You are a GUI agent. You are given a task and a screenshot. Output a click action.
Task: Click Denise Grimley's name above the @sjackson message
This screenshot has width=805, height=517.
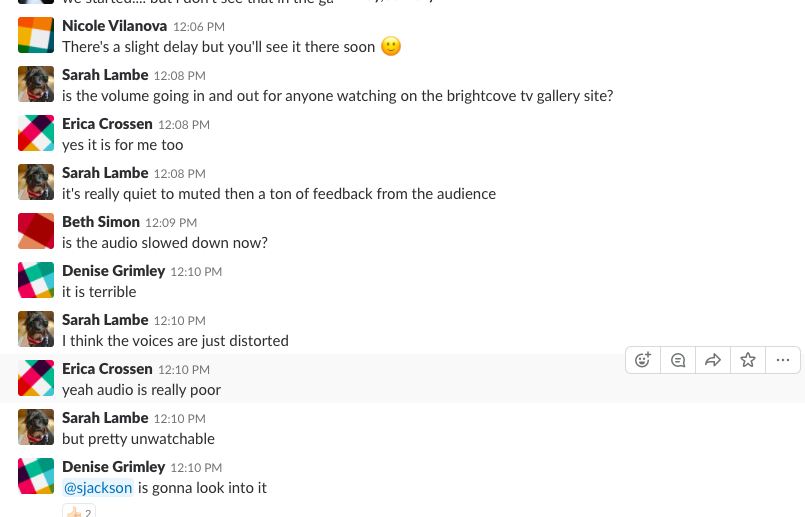coord(113,467)
